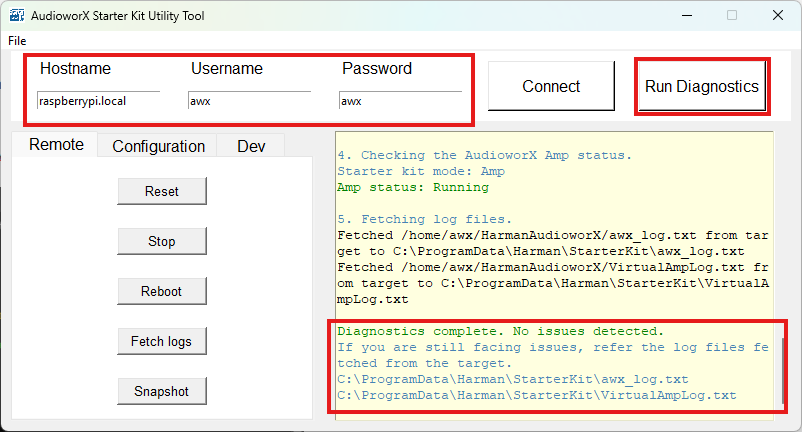Image resolution: width=802 pixels, height=432 pixels.
Task: Click the Hostname label
Action: 75,69
